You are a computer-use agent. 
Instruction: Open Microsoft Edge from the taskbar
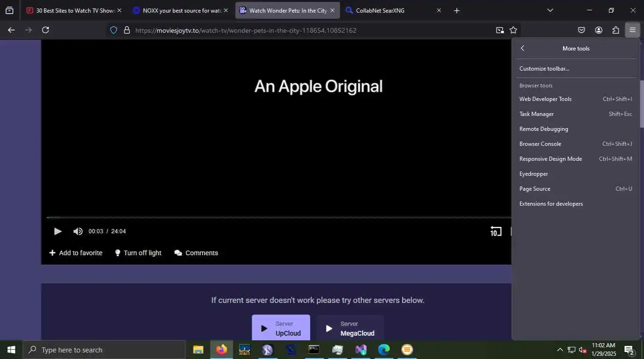[384, 350]
